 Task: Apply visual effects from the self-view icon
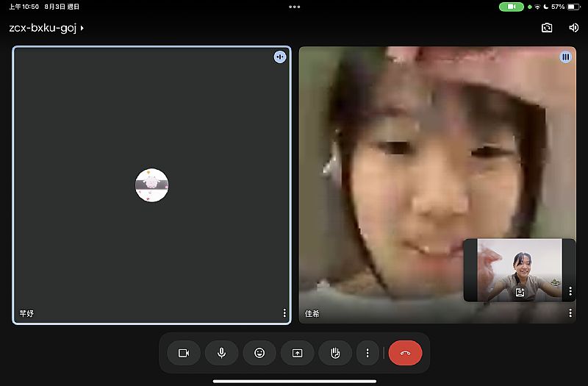coord(520,292)
